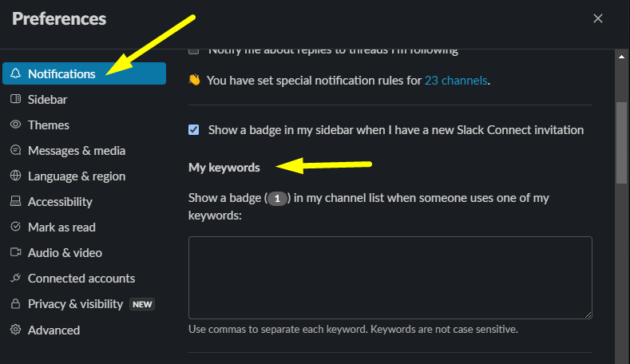This screenshot has height=364, width=630.
Task: Uncheck the Slack Connect invitation badge checkbox
Action: point(194,129)
